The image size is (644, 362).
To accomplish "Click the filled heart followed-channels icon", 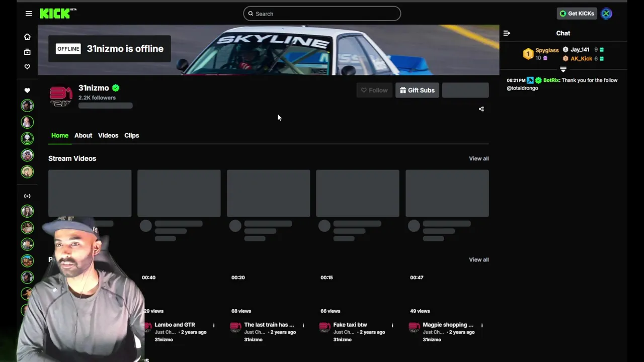I will [27, 90].
